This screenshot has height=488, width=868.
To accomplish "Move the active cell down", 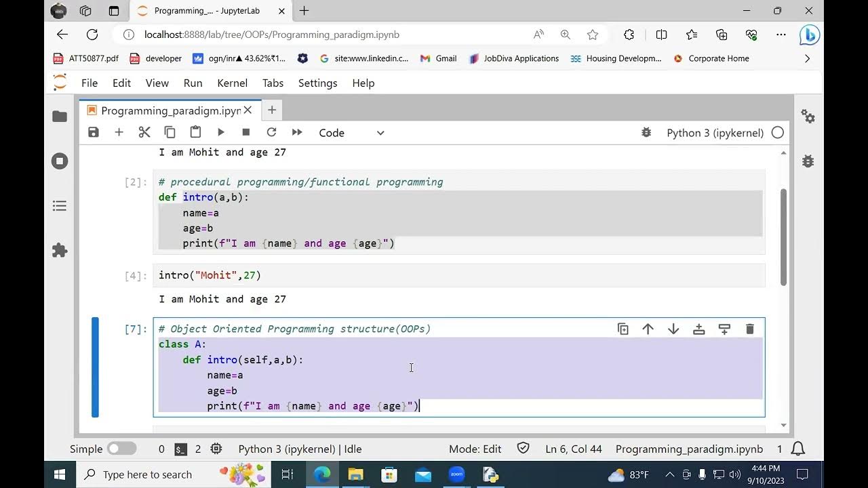I will pos(673,329).
